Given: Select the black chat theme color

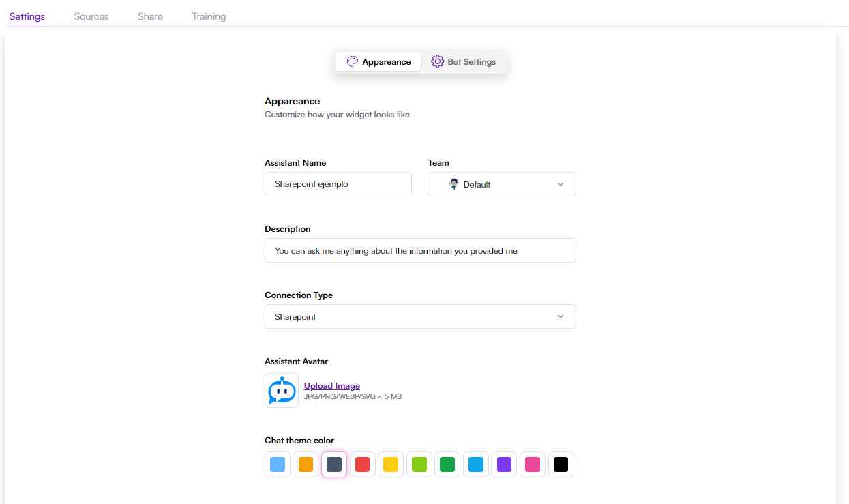Looking at the screenshot, I should [561, 464].
